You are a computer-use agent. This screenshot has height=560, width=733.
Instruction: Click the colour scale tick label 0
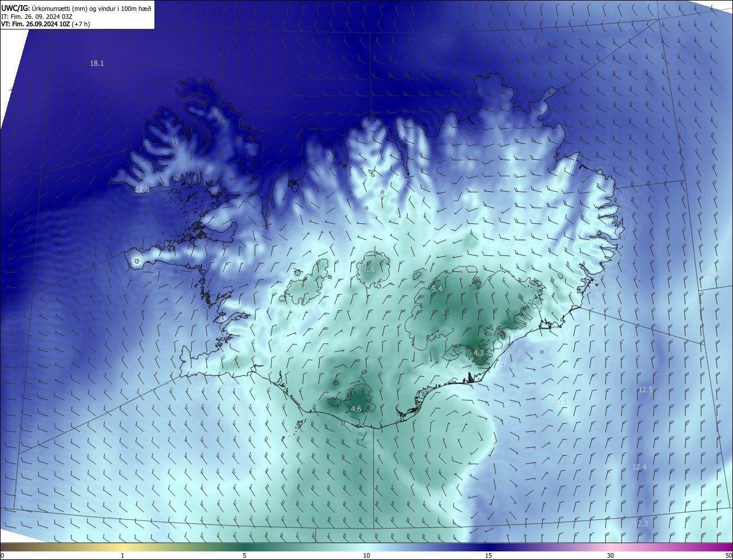coord(2,555)
